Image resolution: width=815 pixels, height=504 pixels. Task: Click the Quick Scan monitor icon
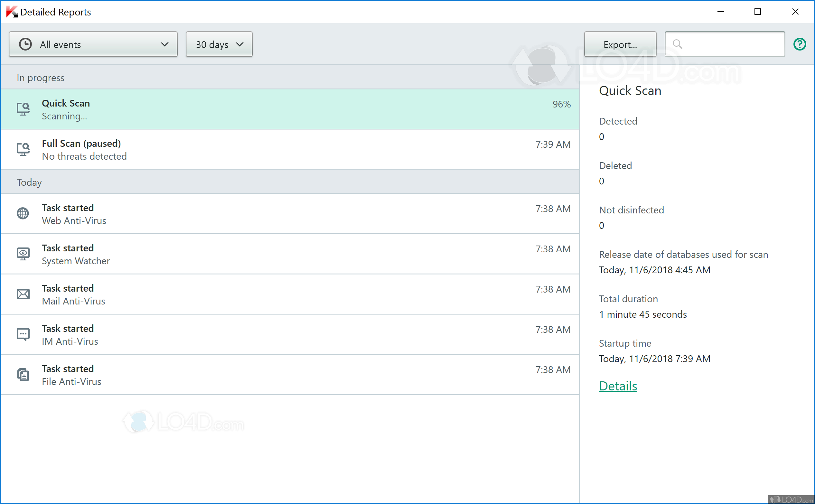coord(23,109)
